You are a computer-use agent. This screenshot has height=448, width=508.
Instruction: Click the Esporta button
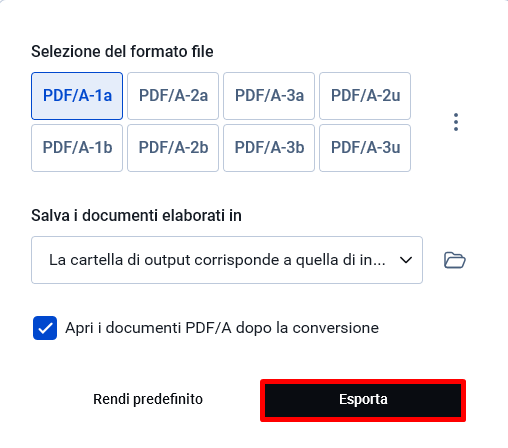[363, 400]
